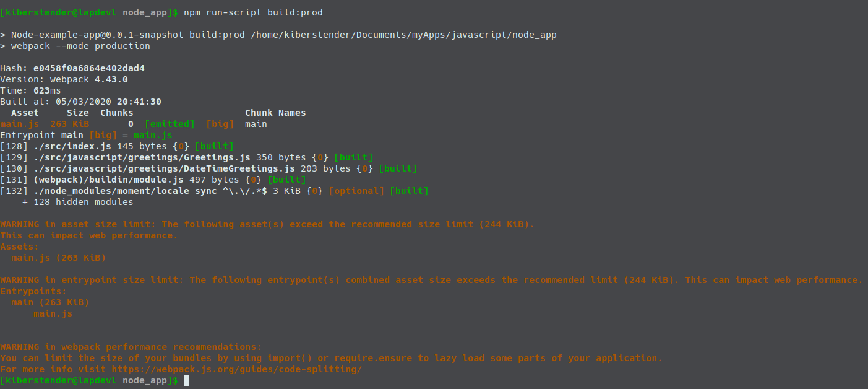Viewport: 868px width, 389px height.
Task: Click 'WARNING in webpack performance recommendations' heading
Action: (x=131, y=347)
